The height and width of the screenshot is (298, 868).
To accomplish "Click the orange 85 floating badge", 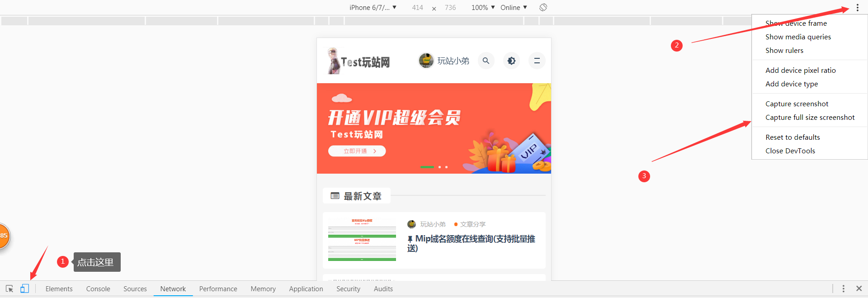I will coord(4,236).
